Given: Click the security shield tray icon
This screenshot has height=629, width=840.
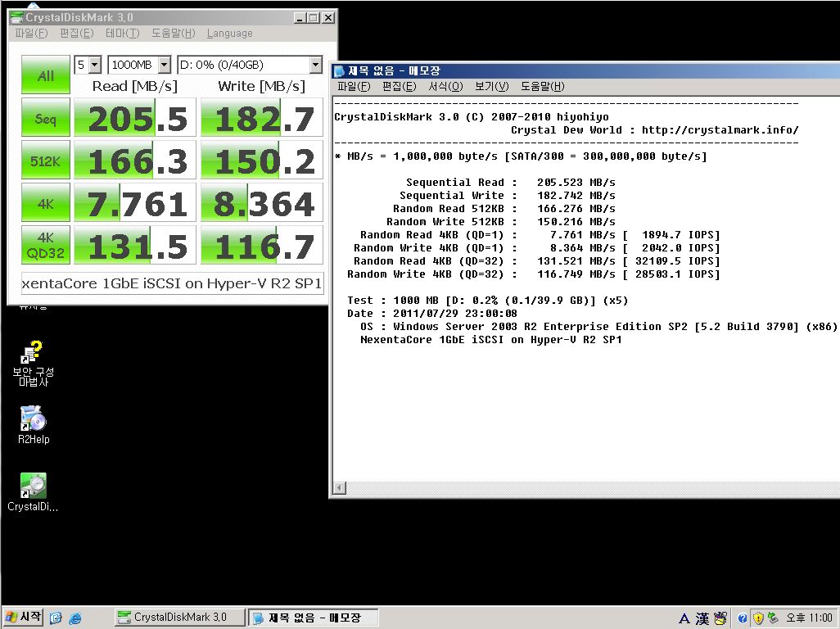Looking at the screenshot, I should click(x=758, y=618).
